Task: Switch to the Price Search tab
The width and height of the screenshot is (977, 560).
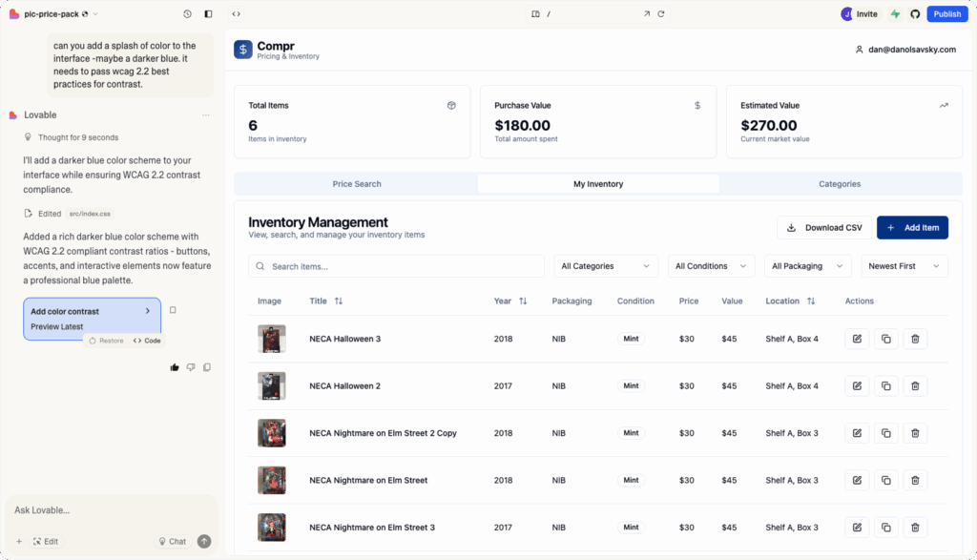Action: (x=357, y=184)
